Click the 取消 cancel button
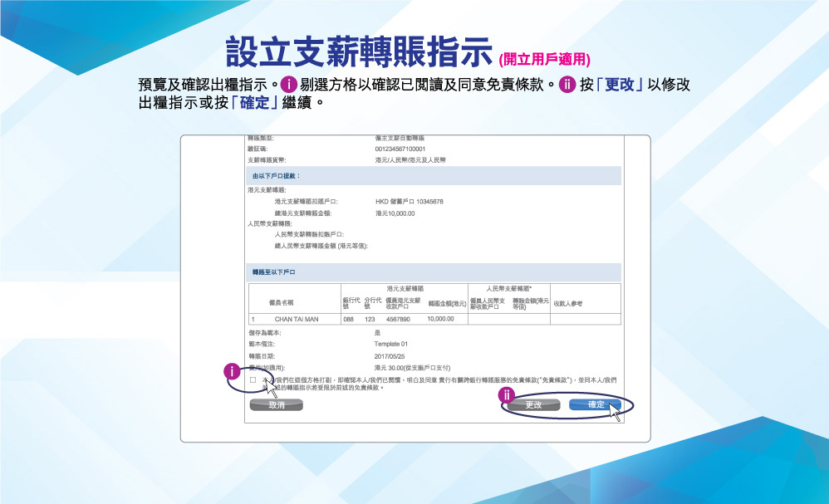The image size is (829, 504). click(276, 404)
